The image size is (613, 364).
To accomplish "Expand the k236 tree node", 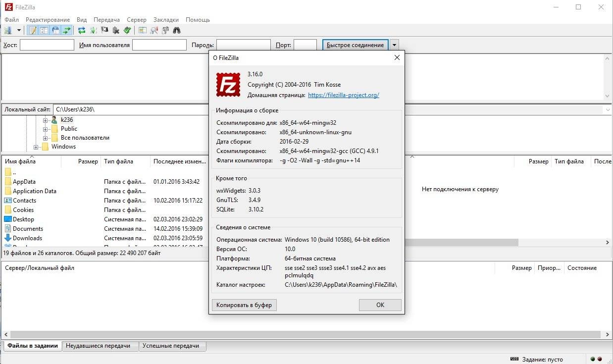I will [x=46, y=120].
